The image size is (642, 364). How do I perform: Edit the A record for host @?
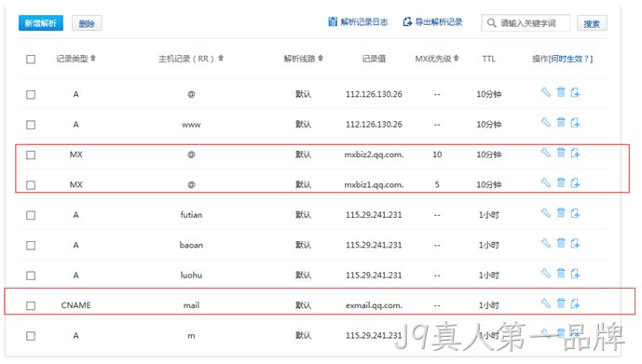coord(546,92)
